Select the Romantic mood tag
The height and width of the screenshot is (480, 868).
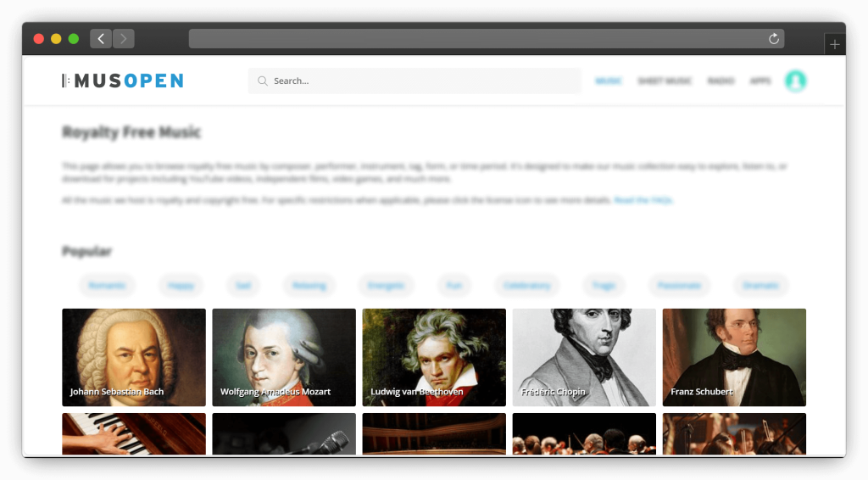pyautogui.click(x=107, y=285)
